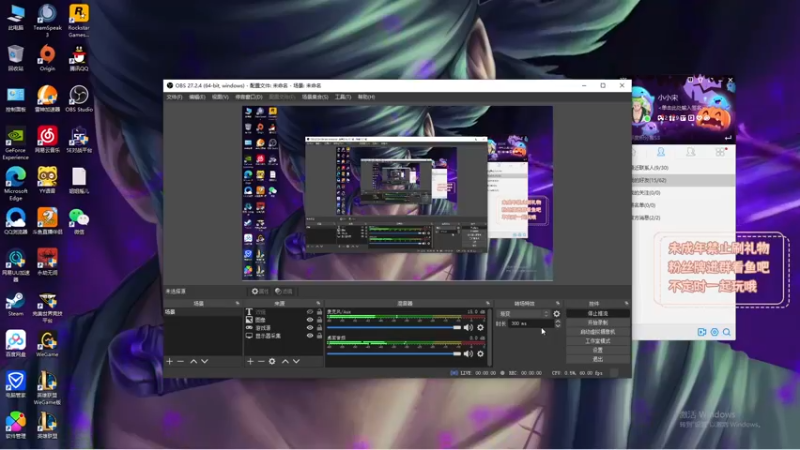Add a new scene with the scenes plus icon
Screen dimensions: 800x450
169,361
